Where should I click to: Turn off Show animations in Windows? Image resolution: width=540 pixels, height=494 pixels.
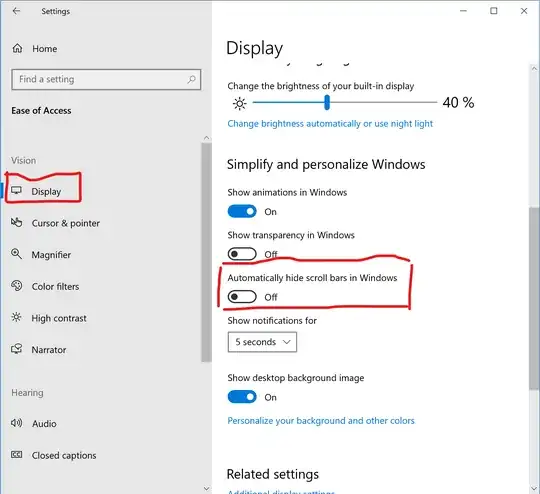click(242, 211)
